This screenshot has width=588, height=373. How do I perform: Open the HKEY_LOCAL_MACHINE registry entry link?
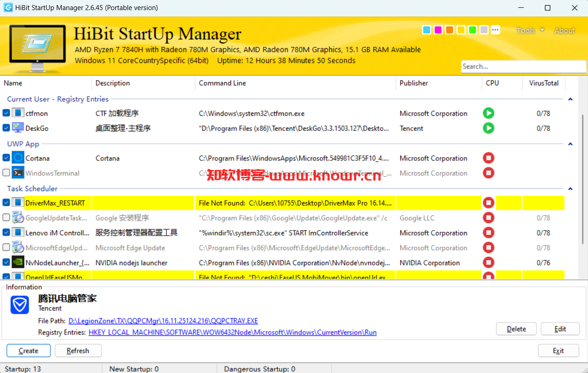click(x=233, y=332)
